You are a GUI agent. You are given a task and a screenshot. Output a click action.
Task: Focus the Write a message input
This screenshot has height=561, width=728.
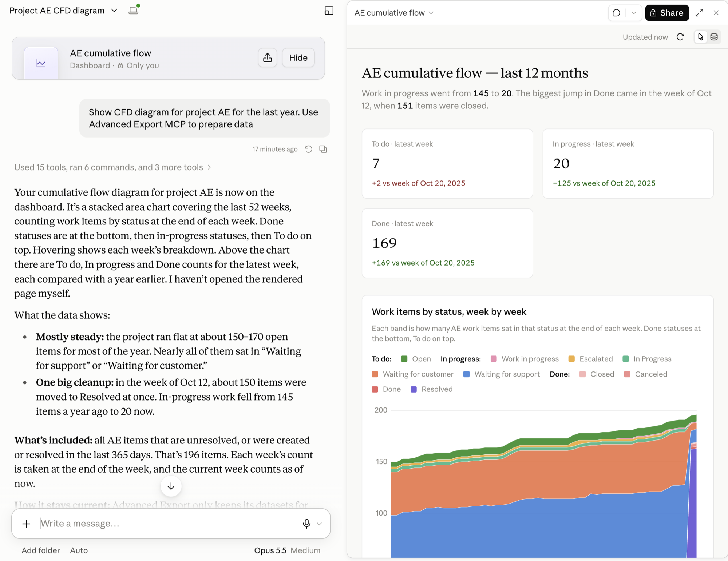pyautogui.click(x=167, y=524)
